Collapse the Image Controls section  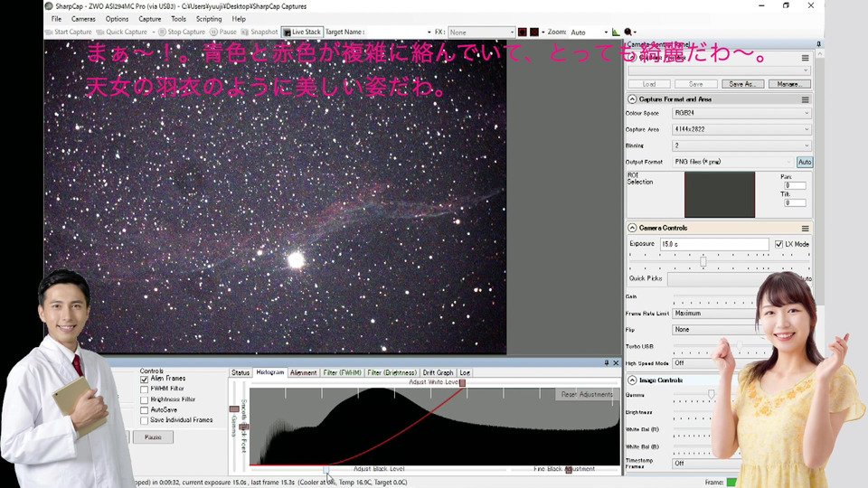coord(631,380)
